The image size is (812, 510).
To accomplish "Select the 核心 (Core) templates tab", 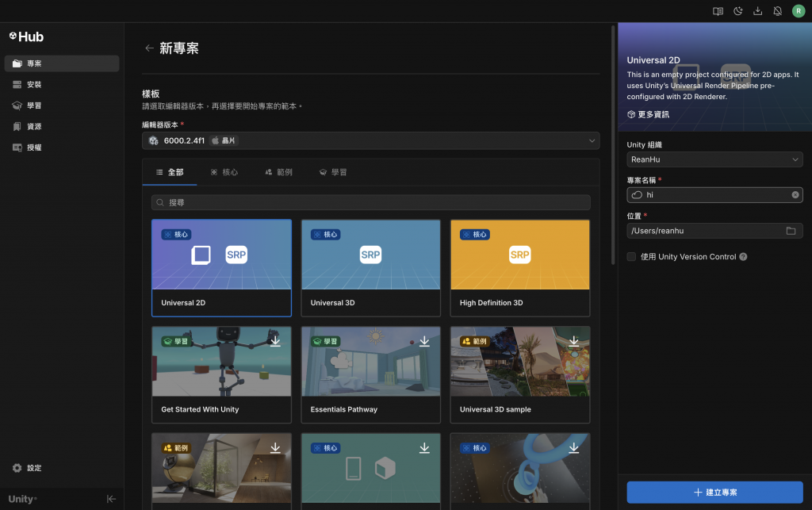I will [x=224, y=172].
